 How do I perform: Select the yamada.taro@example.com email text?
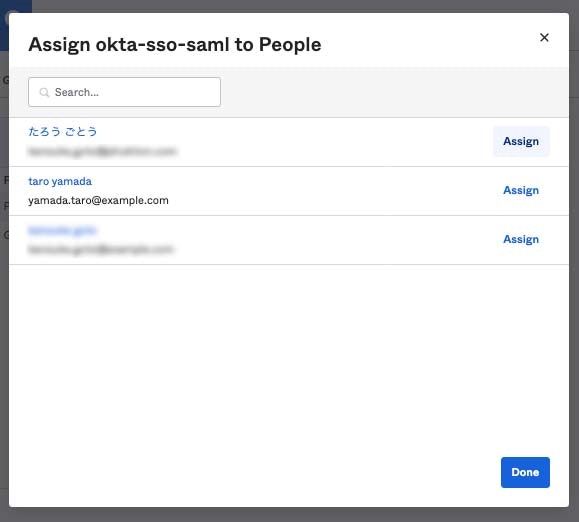[98, 200]
